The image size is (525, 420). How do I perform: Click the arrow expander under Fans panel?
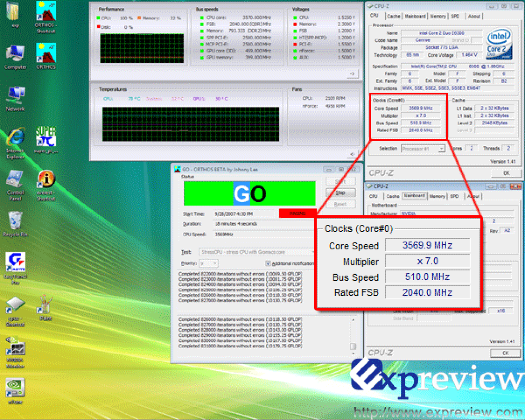pyautogui.click(x=352, y=154)
